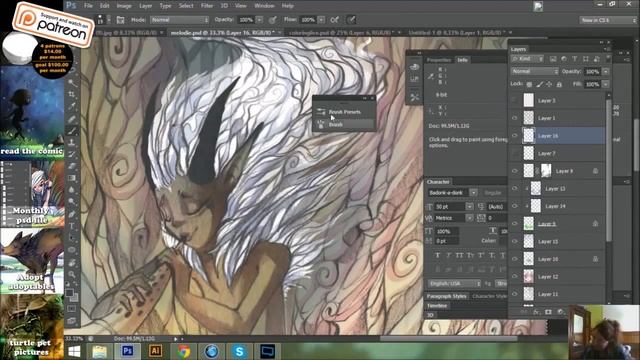Open the Flow slider arrow in options bar
640x360 pixels.
[x=321, y=20]
